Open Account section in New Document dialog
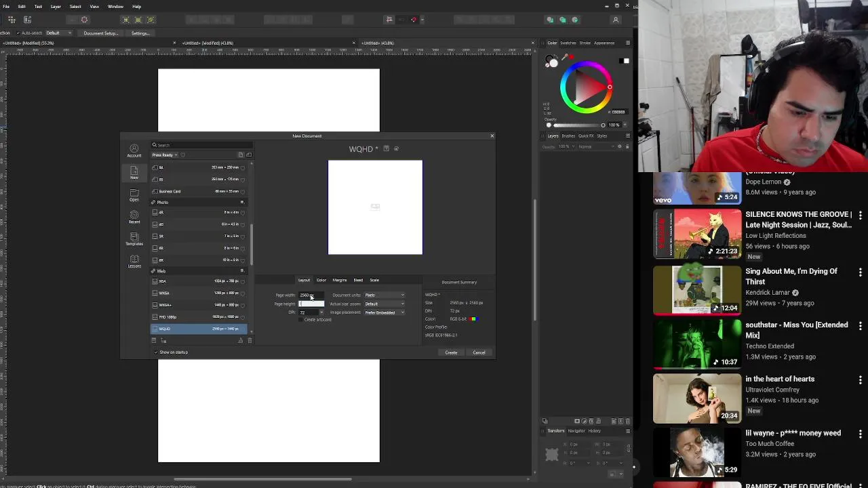Image resolution: width=868 pixels, height=488 pixels. click(134, 150)
